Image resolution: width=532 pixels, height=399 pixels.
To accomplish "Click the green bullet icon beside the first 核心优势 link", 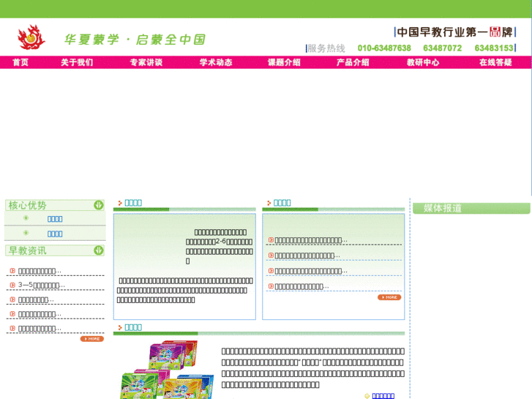I will (x=26, y=218).
